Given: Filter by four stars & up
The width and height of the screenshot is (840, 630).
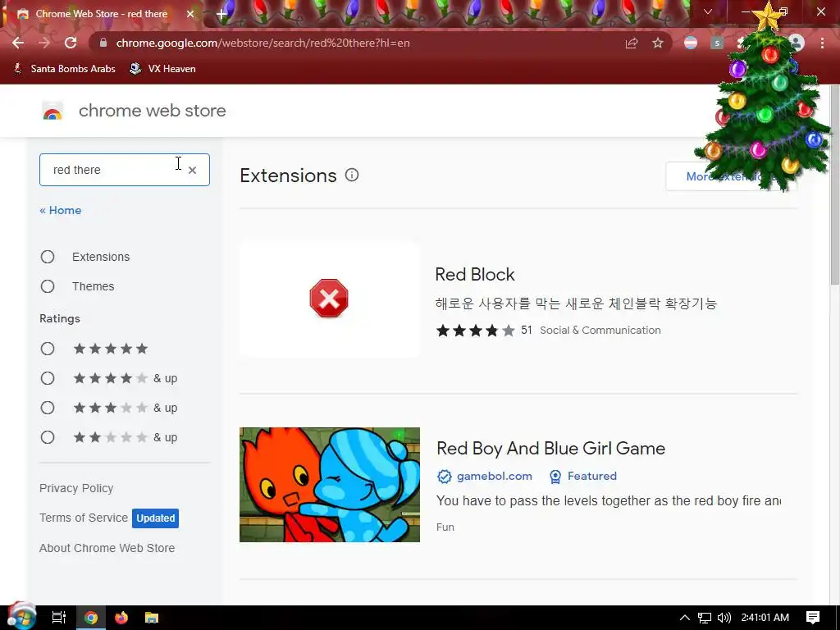Looking at the screenshot, I should click(48, 378).
